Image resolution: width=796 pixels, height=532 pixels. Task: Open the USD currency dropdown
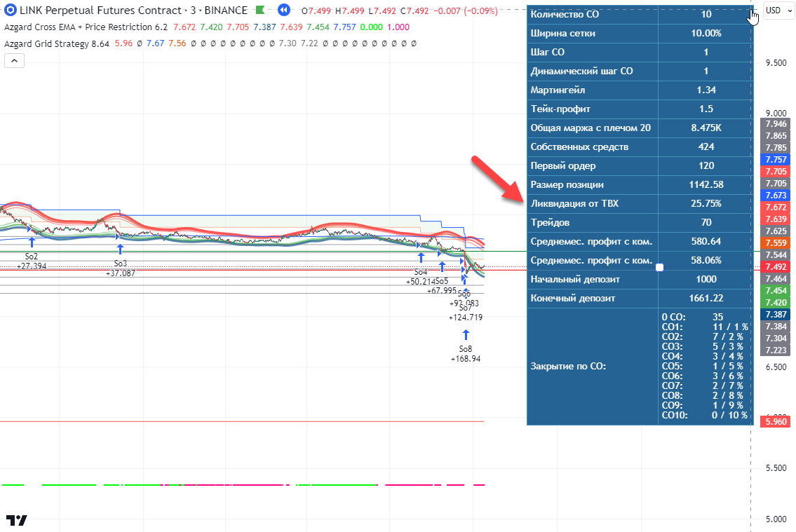coord(778,10)
